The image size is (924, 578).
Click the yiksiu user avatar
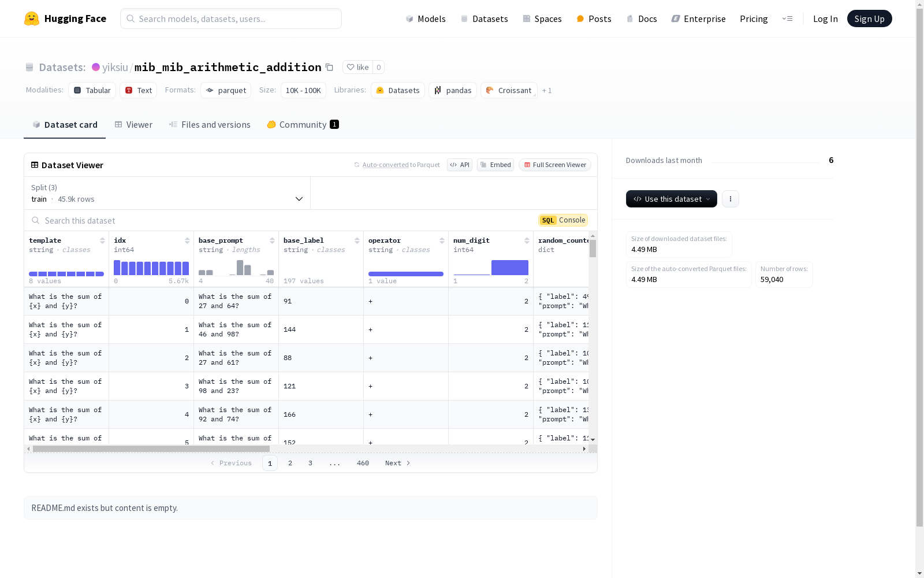(96, 67)
